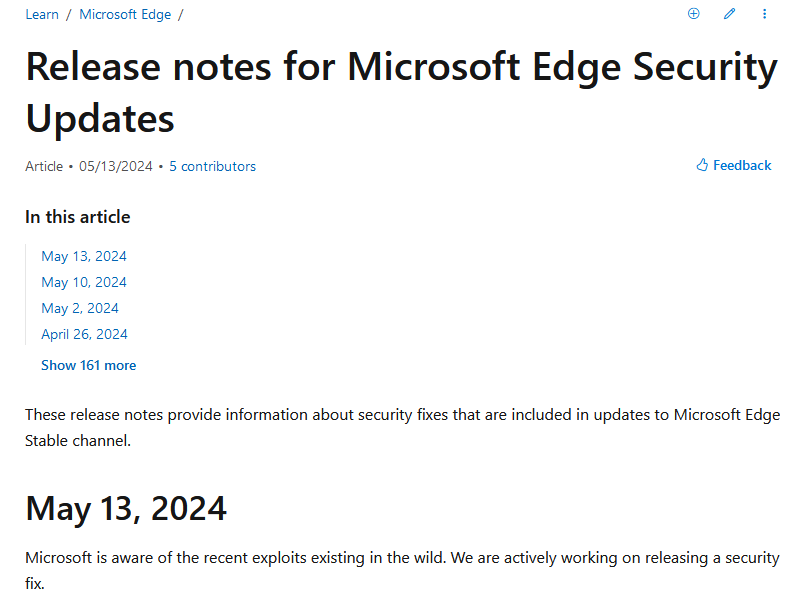The height and width of the screenshot is (615, 807).
Task: Click the paragraph about recent exploits in the wild
Action: click(402, 570)
